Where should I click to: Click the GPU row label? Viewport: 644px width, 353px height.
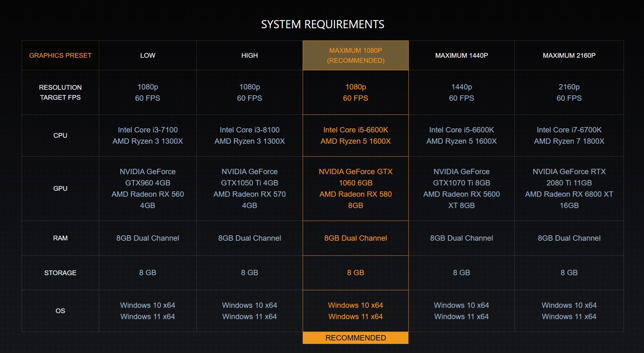[60, 188]
